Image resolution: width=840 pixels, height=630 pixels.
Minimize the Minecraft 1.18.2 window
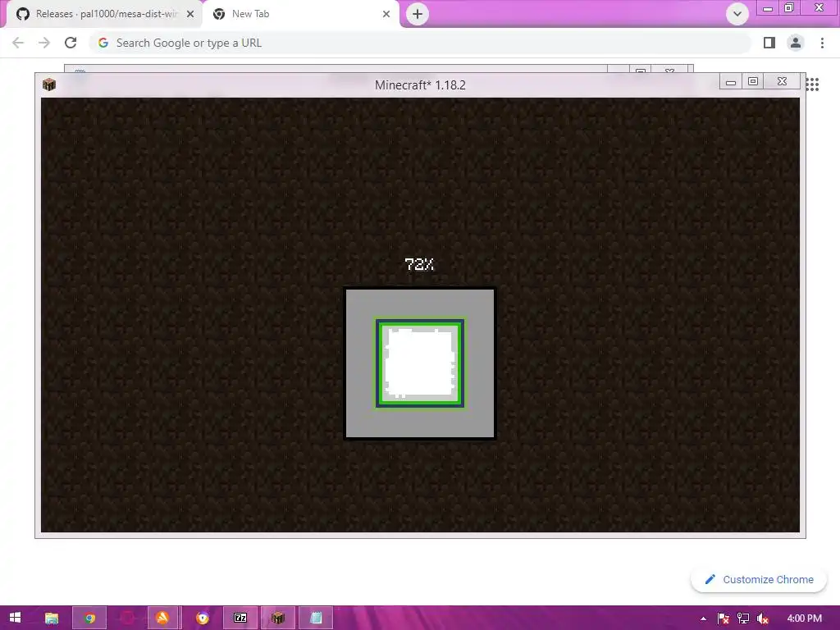click(730, 81)
